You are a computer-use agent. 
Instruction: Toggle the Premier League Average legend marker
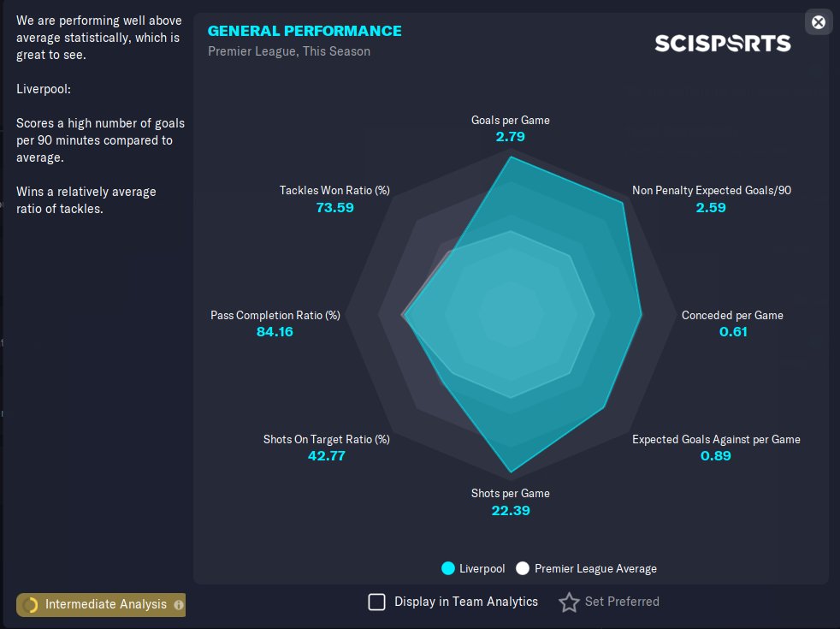[523, 568]
